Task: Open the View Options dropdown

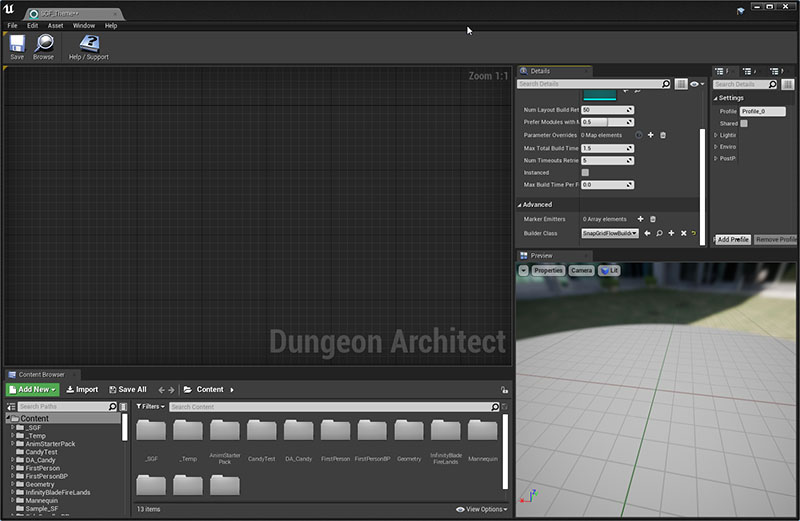Action: pos(482,509)
